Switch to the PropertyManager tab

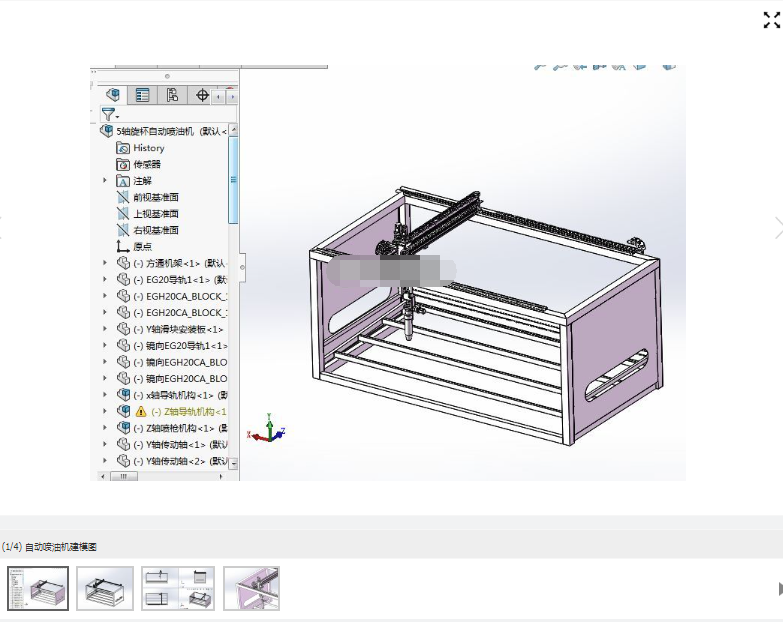(x=142, y=95)
